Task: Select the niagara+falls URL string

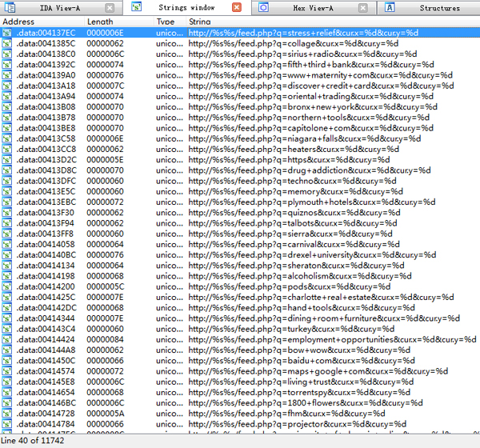Action: [x=305, y=138]
